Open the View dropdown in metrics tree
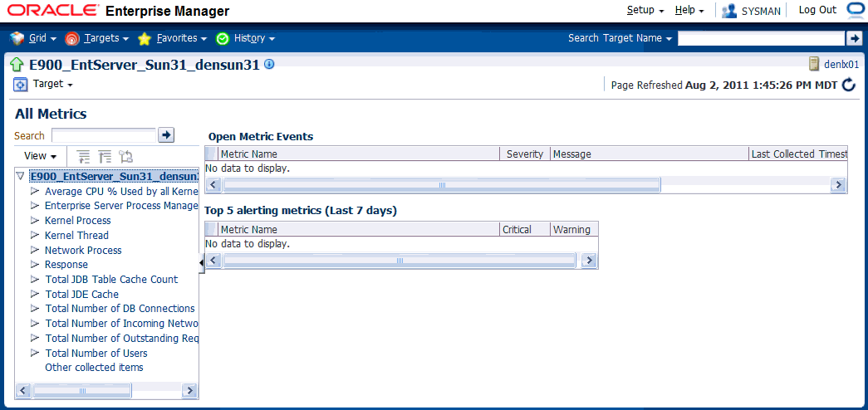This screenshot has height=410, width=868. [x=41, y=156]
